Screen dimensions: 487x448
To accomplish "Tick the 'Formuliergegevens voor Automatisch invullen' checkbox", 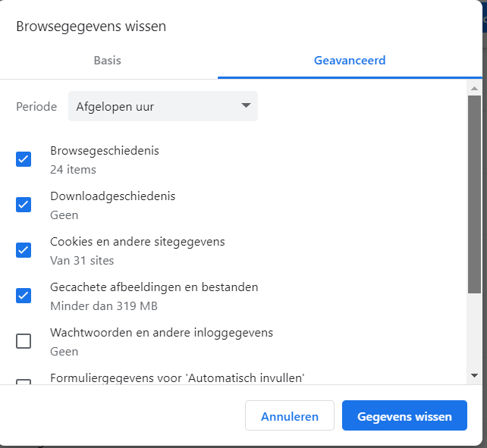I will tap(24, 381).
